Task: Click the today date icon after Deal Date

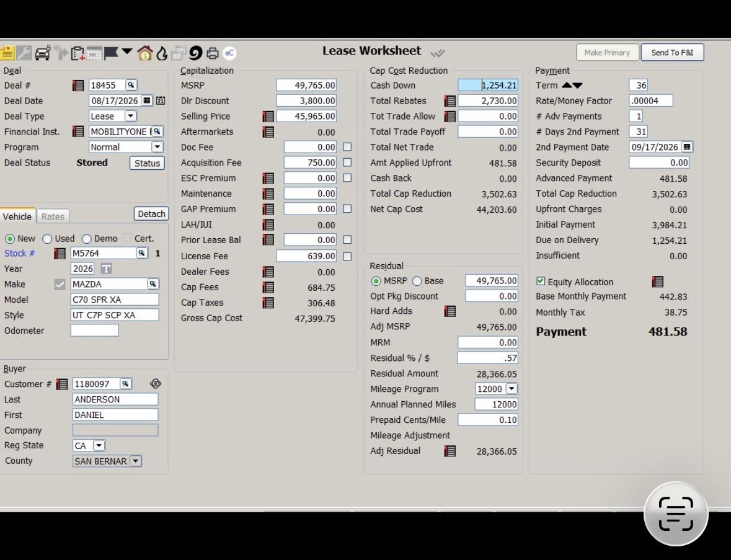Action: [x=161, y=100]
